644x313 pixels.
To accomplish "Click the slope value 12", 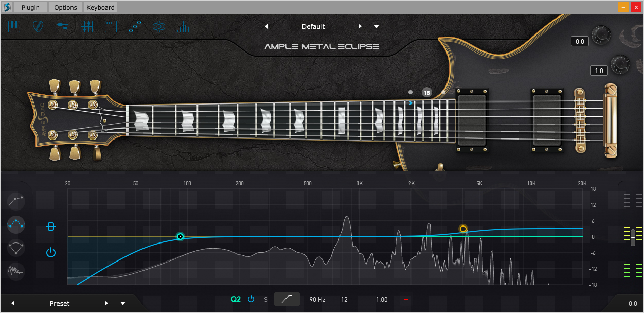I will pos(344,299).
